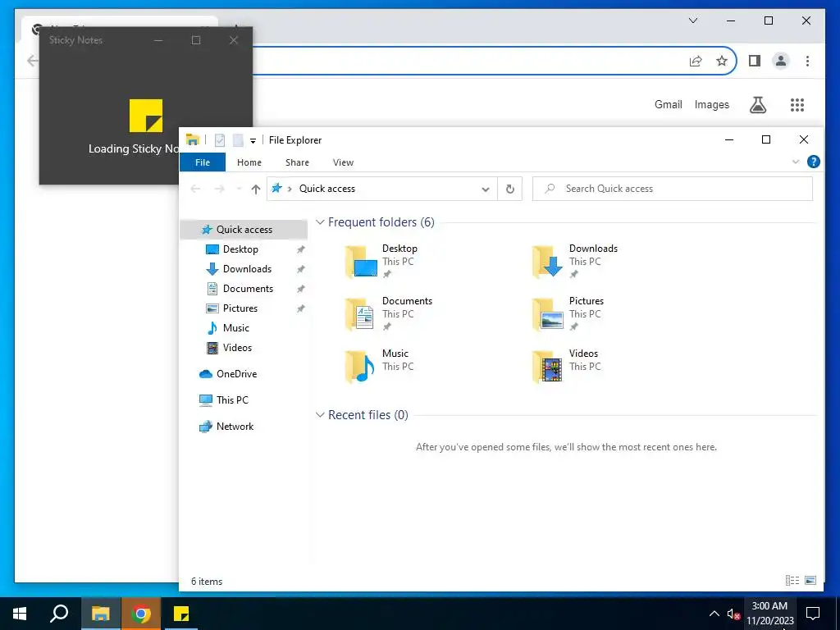Click the Chrome icon on the taskbar
The height and width of the screenshot is (630, 840).
(x=141, y=614)
